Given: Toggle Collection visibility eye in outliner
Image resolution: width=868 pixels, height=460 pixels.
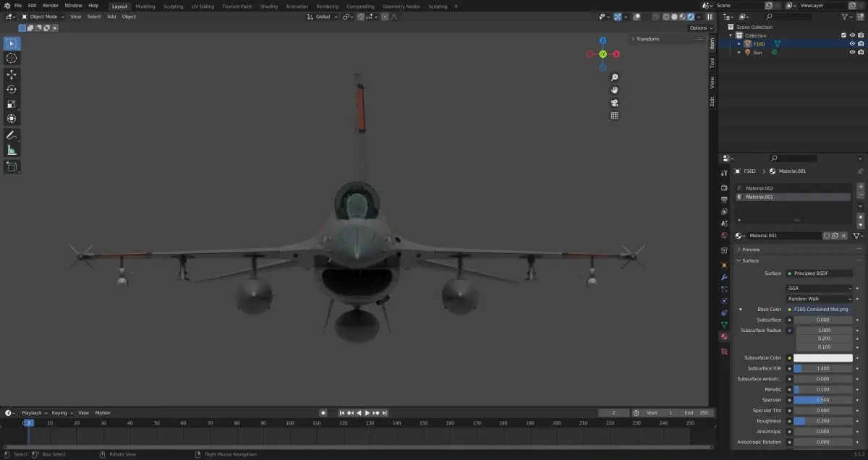Looking at the screenshot, I should pos(852,35).
